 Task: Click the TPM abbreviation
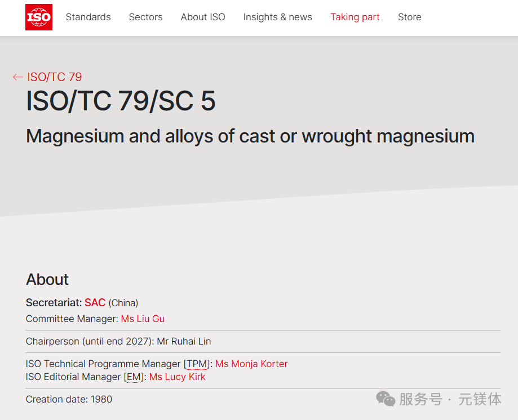[197, 364]
